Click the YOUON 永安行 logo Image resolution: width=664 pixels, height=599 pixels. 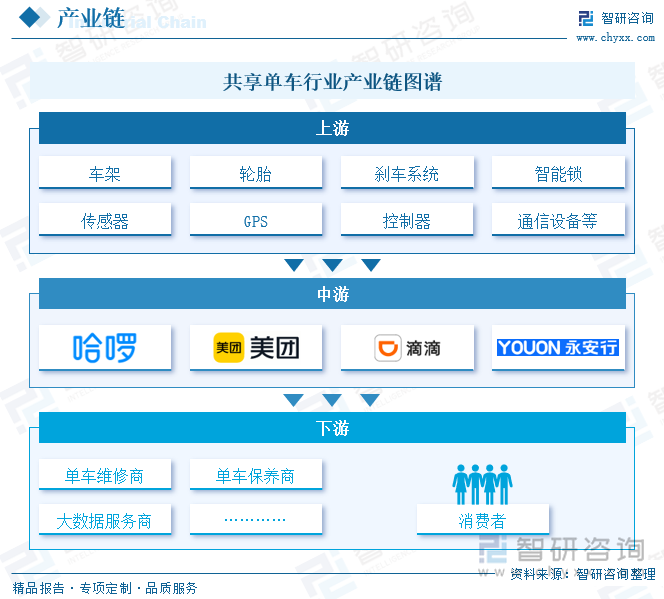coord(558,348)
